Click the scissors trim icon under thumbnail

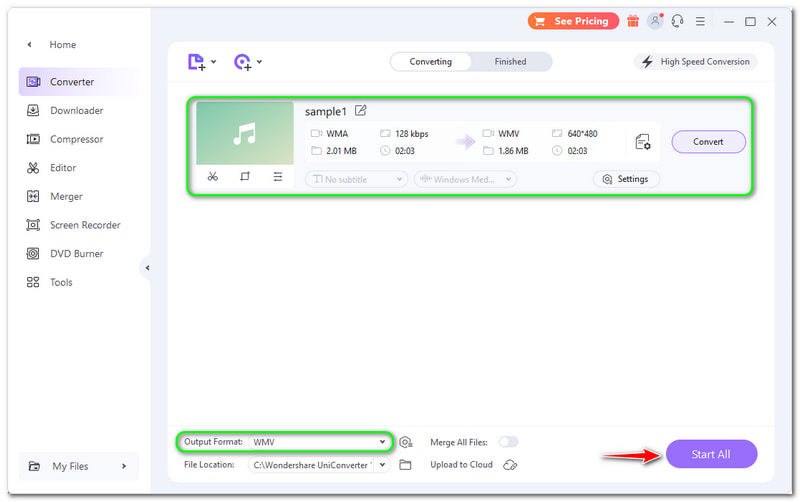(213, 177)
